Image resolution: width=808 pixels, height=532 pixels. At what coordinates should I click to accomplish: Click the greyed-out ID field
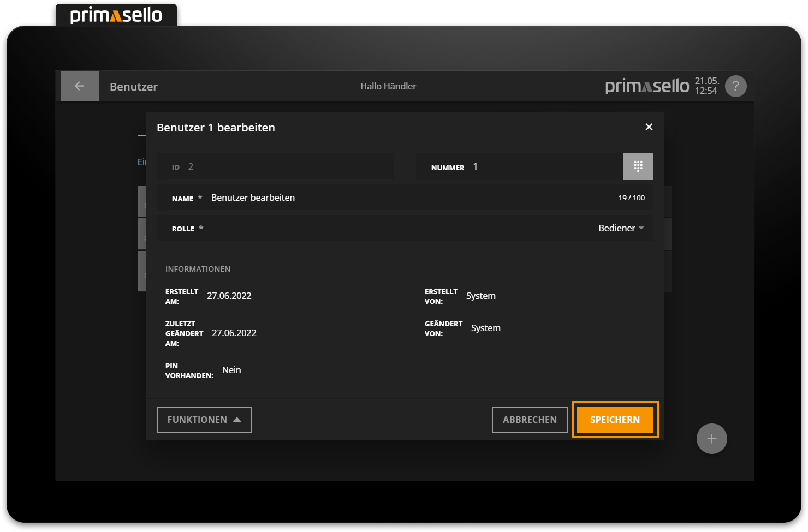click(x=275, y=166)
